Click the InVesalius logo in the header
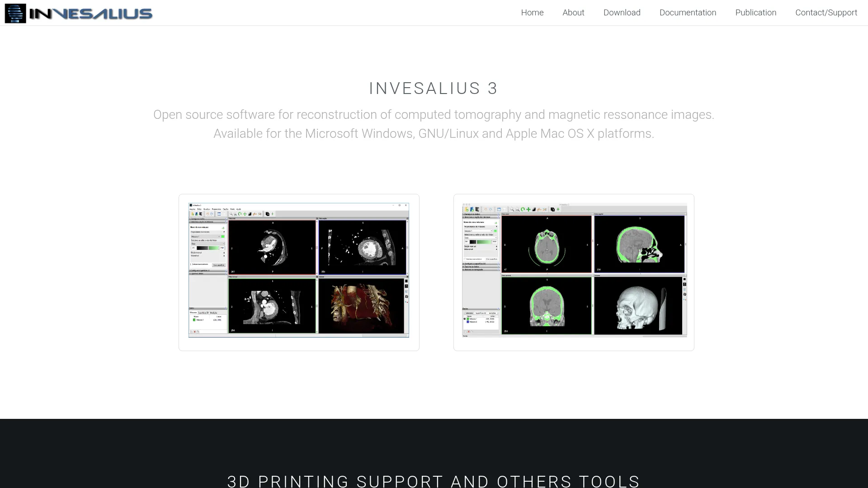 point(79,13)
